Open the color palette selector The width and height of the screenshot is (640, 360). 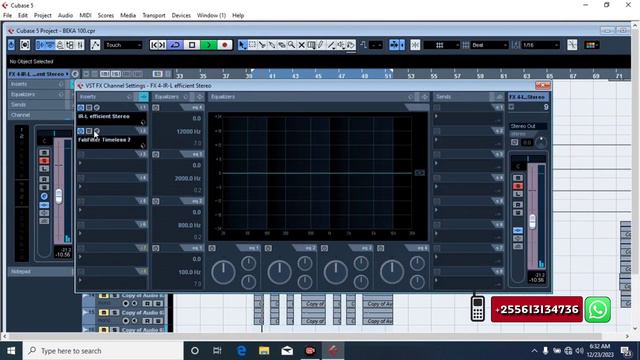(591, 45)
